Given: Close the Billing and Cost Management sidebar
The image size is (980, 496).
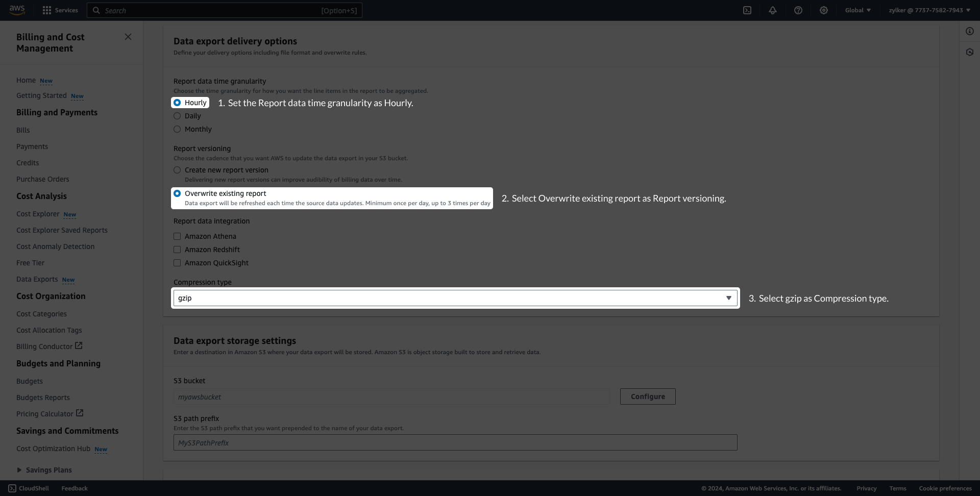Looking at the screenshot, I should [128, 37].
